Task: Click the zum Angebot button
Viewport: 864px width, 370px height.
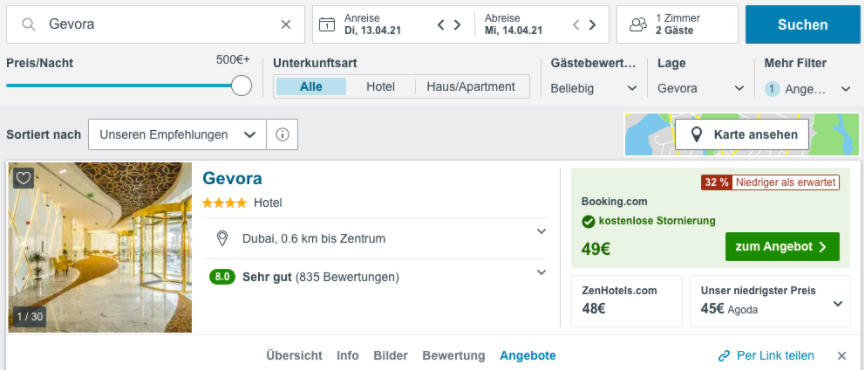Action: pos(782,246)
